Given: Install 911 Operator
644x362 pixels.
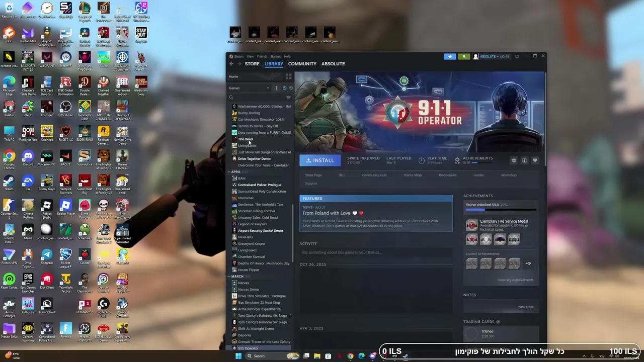Looking at the screenshot, I should click(320, 160).
